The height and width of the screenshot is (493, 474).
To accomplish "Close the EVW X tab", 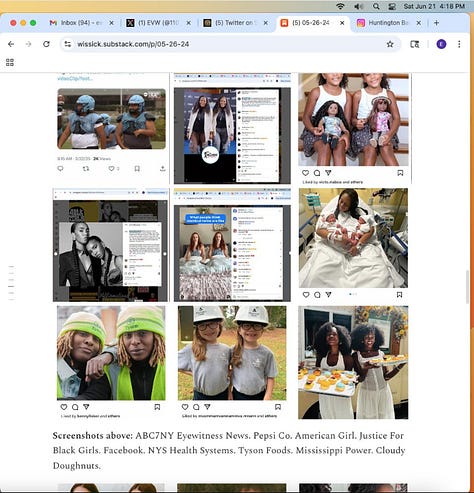I will (188, 23).
